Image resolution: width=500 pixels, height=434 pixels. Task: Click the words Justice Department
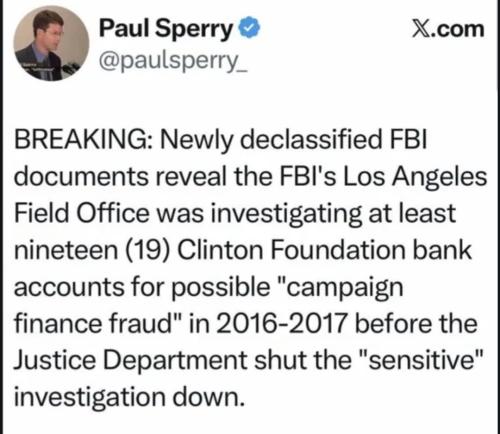pyautogui.click(x=131, y=361)
